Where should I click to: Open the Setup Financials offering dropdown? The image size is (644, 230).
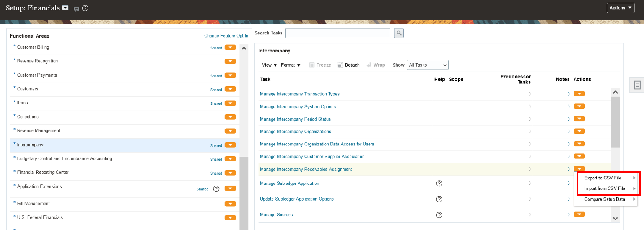pos(65,8)
